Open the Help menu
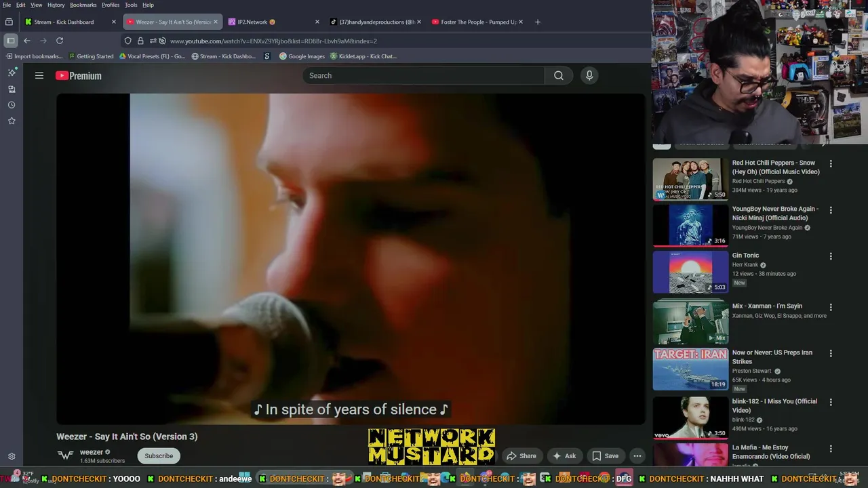 click(148, 5)
